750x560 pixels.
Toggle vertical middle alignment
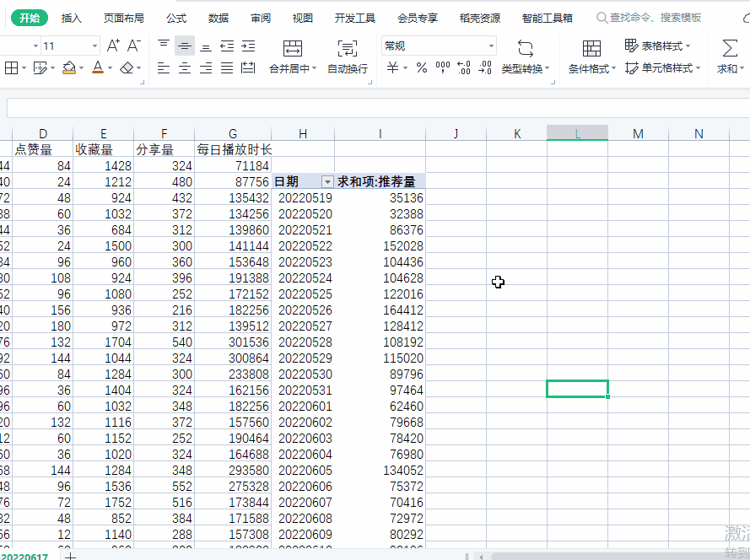click(185, 46)
